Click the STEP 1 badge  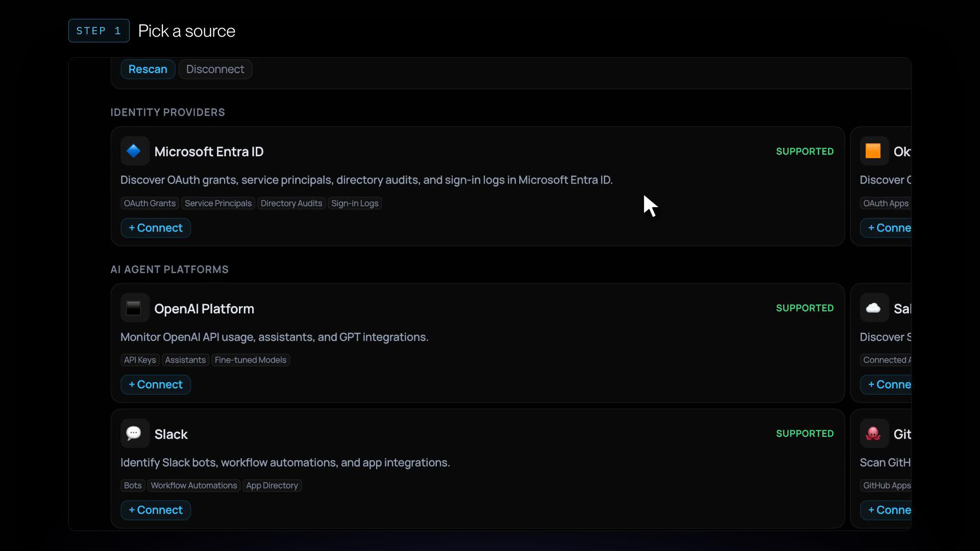[99, 31]
